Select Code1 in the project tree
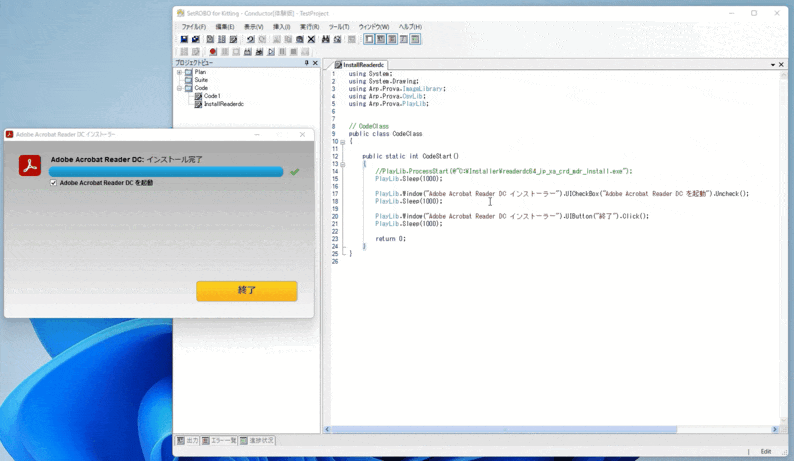The image size is (794, 461). (212, 96)
